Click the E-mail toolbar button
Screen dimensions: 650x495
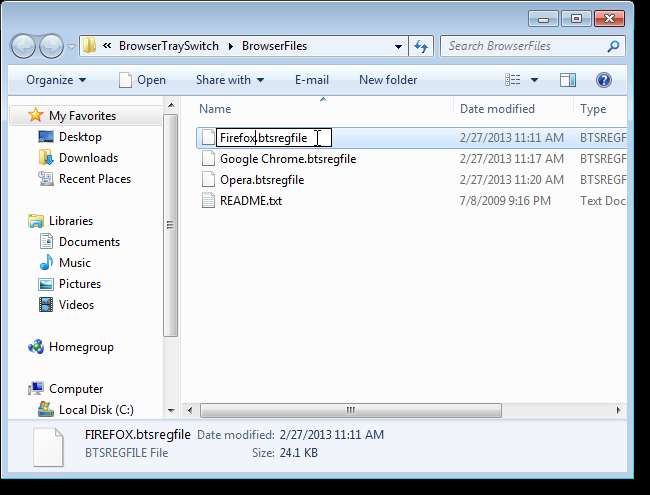[312, 80]
